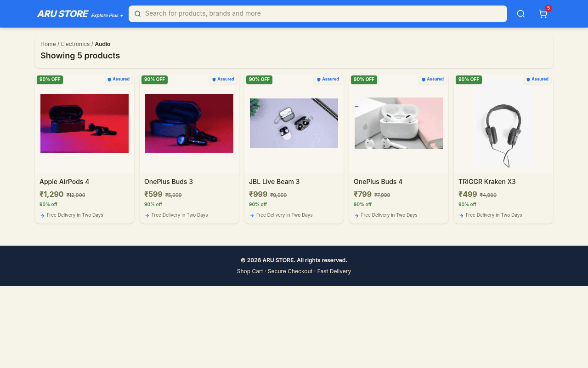
Task: Open Apple AirPods 4 product image
Action: click(x=85, y=123)
